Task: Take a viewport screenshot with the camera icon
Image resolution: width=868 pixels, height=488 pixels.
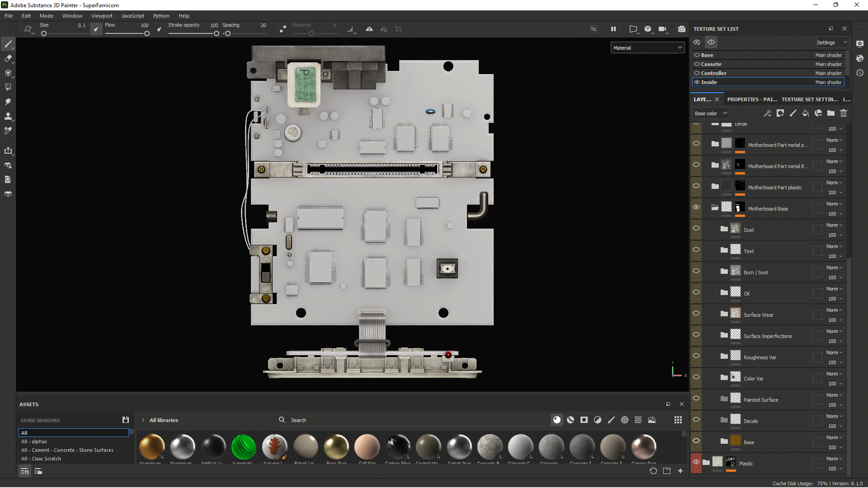Action: pyautogui.click(x=682, y=29)
